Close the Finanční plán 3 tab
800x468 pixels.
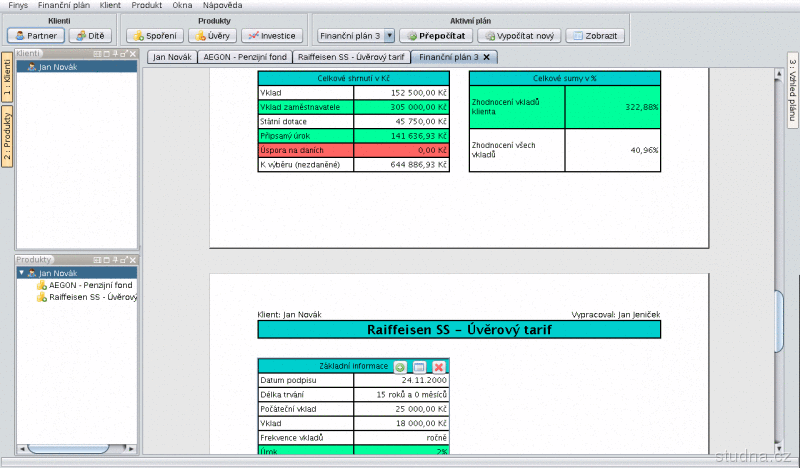tap(486, 57)
